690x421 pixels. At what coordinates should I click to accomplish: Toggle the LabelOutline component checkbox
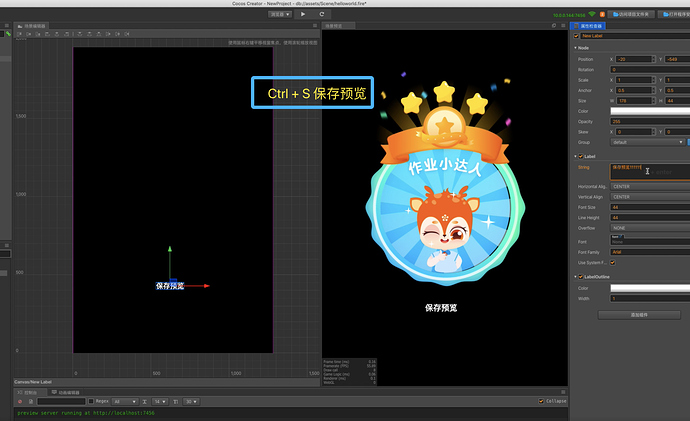(x=581, y=277)
